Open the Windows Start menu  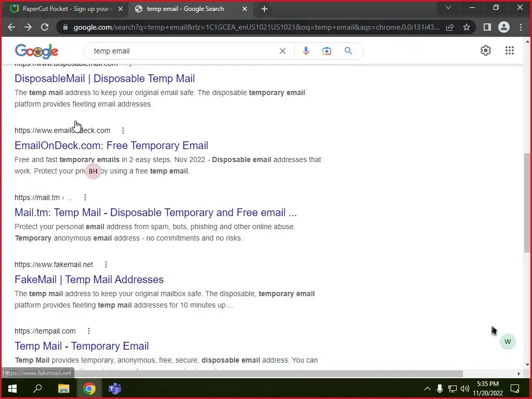[12, 389]
